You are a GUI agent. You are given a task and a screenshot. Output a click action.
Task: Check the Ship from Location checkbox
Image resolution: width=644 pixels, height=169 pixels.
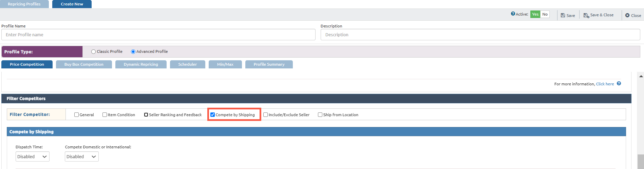(x=320, y=115)
